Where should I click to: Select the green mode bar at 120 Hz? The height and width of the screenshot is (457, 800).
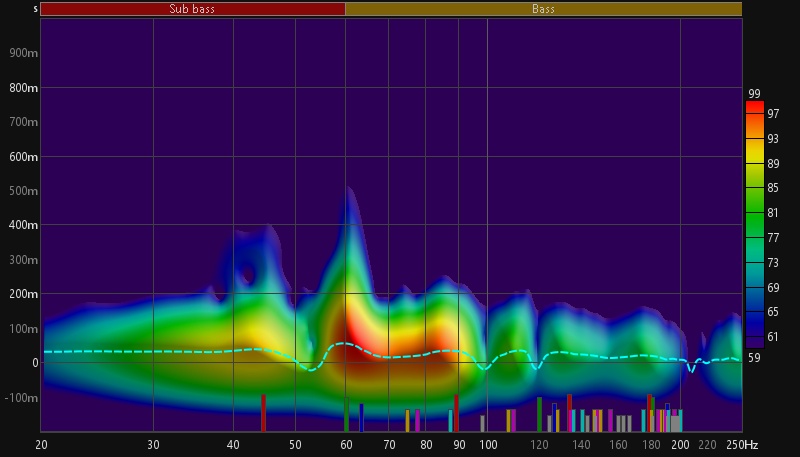tap(539, 414)
